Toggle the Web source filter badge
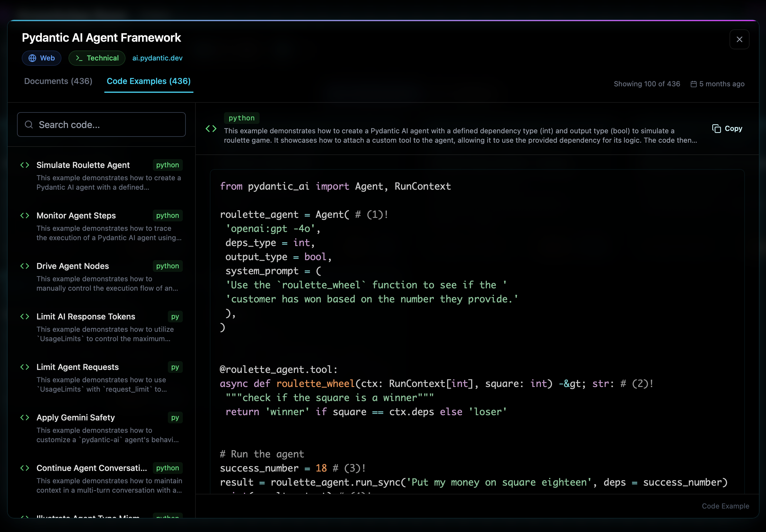This screenshot has width=766, height=532. (x=41, y=58)
